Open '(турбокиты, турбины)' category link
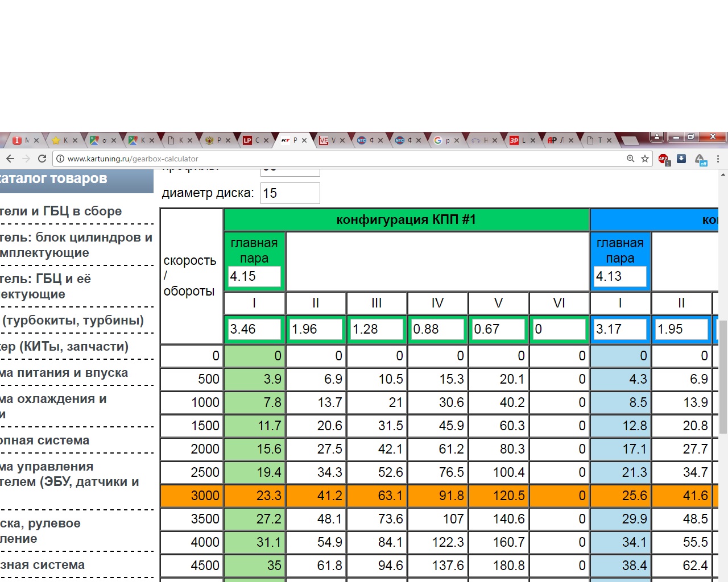This screenshot has width=728, height=582. (x=73, y=320)
